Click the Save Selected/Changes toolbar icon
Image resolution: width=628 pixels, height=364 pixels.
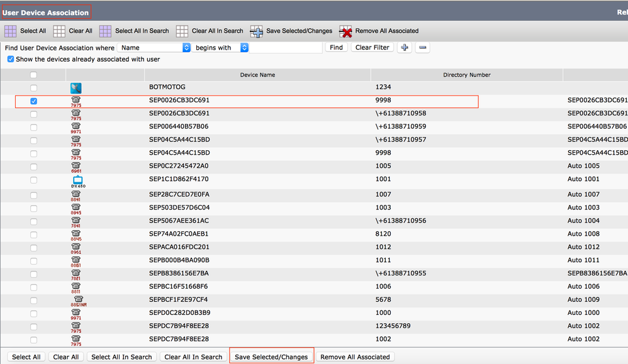pyautogui.click(x=256, y=31)
